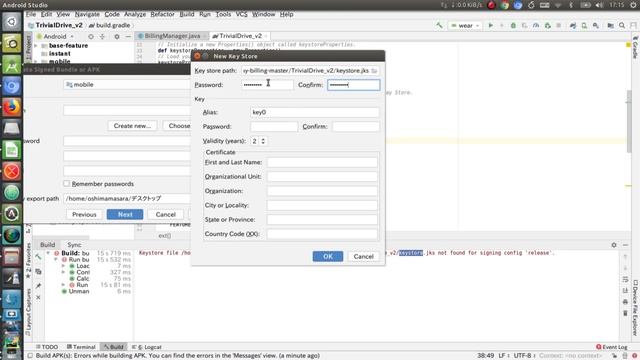The height and width of the screenshot is (360, 640).
Task: Click the First and Last Name field
Action: [x=322, y=162]
